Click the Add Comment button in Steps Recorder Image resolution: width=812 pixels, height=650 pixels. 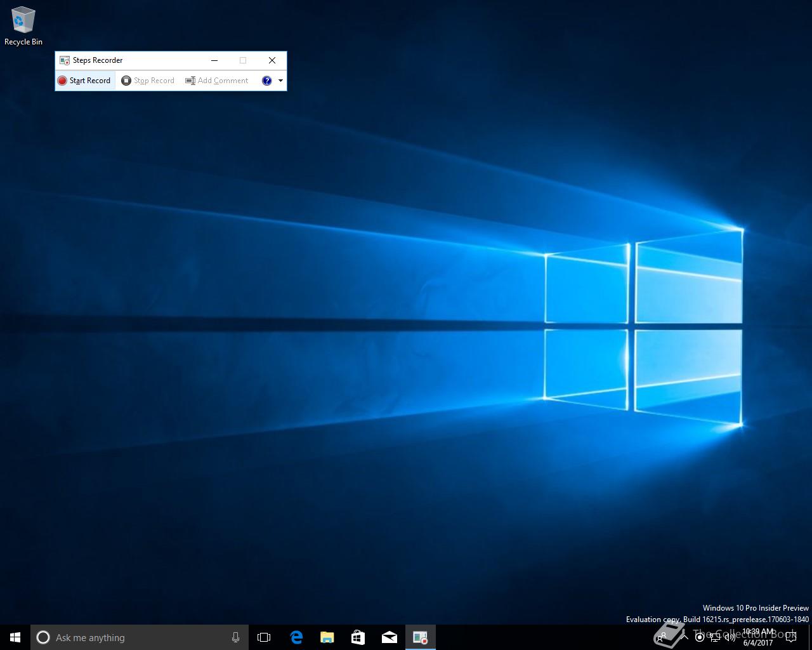pyautogui.click(x=217, y=81)
